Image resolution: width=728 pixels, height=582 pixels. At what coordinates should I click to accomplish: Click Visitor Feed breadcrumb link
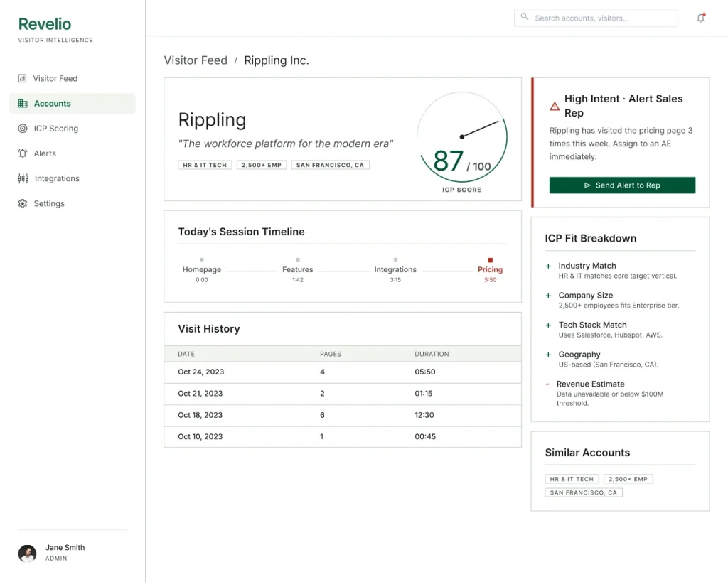point(196,60)
